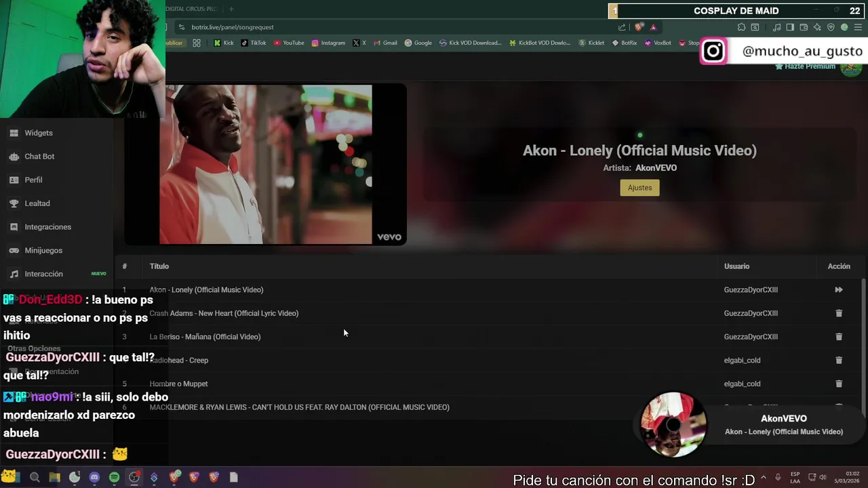This screenshot has width=868, height=488.
Task: Click La Beriso - Mañana title
Action: tap(205, 337)
